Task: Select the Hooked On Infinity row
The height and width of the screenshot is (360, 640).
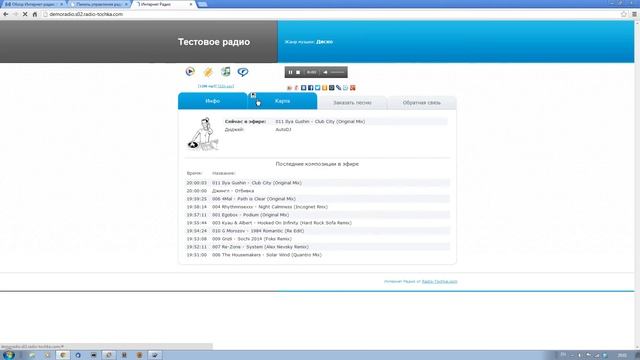Action: 318,223
